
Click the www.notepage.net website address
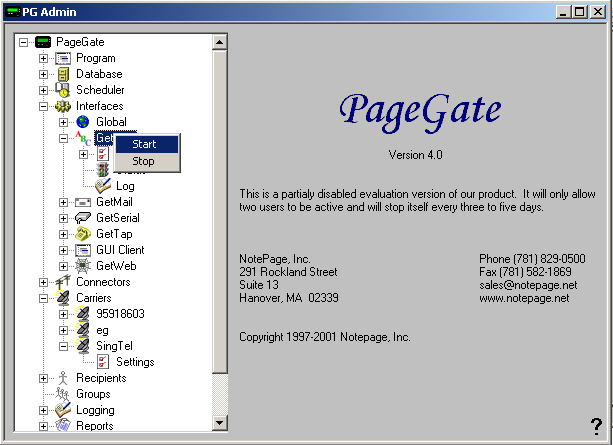[x=524, y=298]
